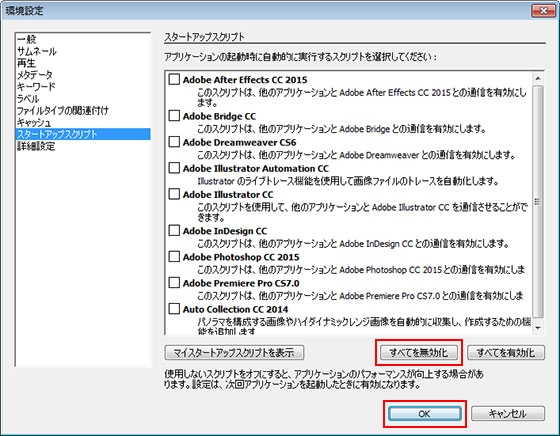Tick the Adobe Illustrator CC checkbox
Image resolution: width=560 pixels, height=436 pixels.
[x=174, y=194]
